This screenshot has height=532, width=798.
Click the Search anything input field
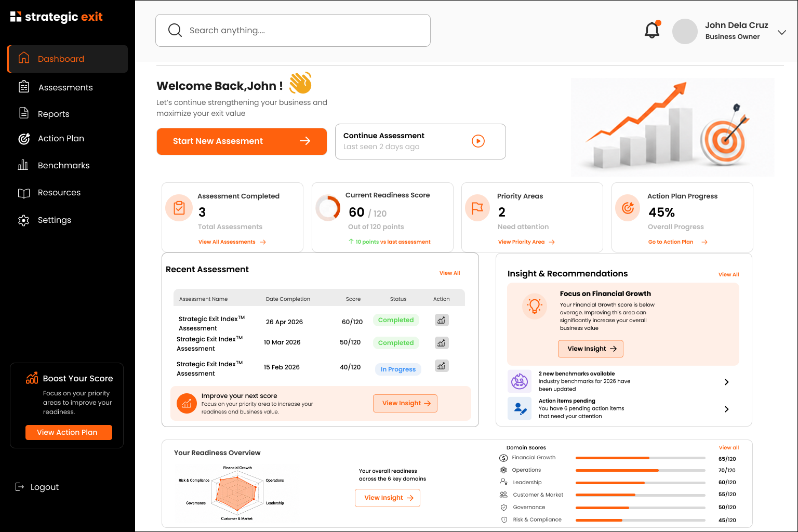pos(293,30)
